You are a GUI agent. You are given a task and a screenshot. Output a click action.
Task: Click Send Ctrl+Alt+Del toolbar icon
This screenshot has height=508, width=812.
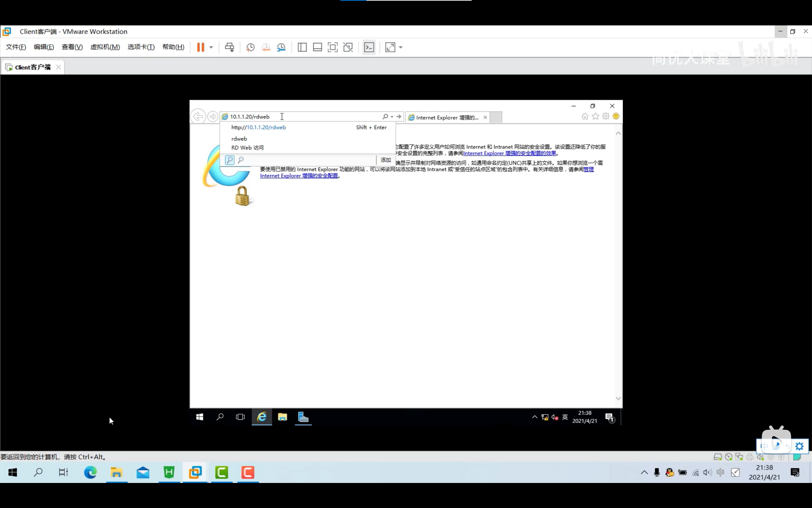pos(229,47)
